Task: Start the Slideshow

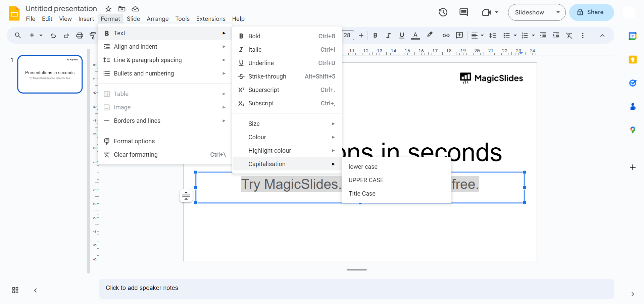Action: (529, 12)
